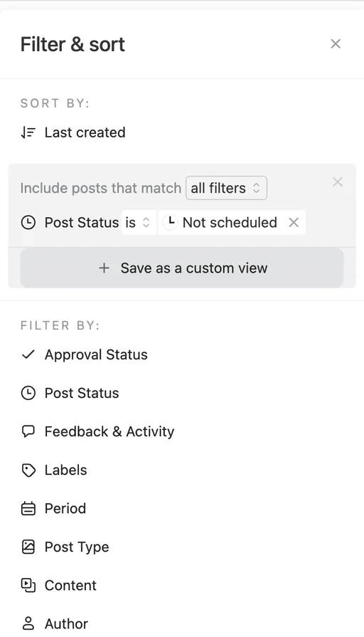Screen dimensions: 364x637
Task: Click the speech bubble icon for Feedback & Activity
Action: (28, 431)
